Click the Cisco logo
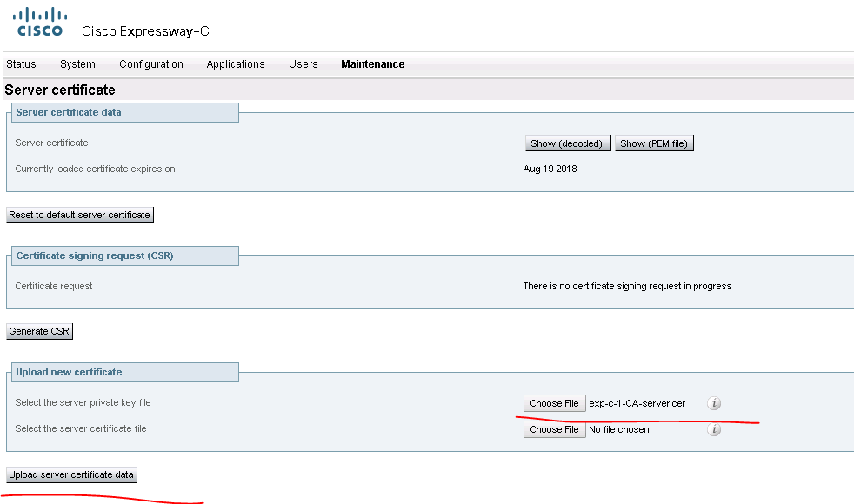This screenshot has height=504, width=854. pos(40,22)
